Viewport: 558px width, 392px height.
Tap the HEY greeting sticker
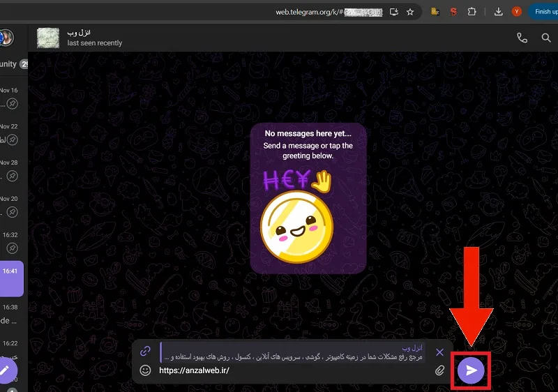pyautogui.click(x=298, y=218)
